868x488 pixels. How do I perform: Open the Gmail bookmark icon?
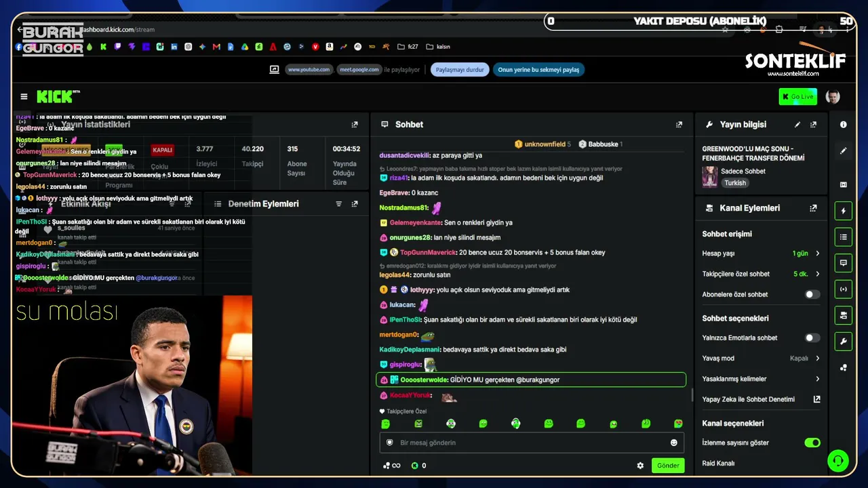(216, 47)
